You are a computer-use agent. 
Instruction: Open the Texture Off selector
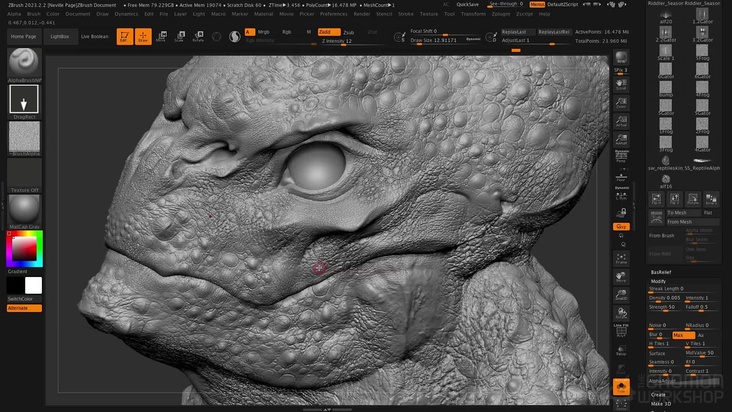click(24, 173)
